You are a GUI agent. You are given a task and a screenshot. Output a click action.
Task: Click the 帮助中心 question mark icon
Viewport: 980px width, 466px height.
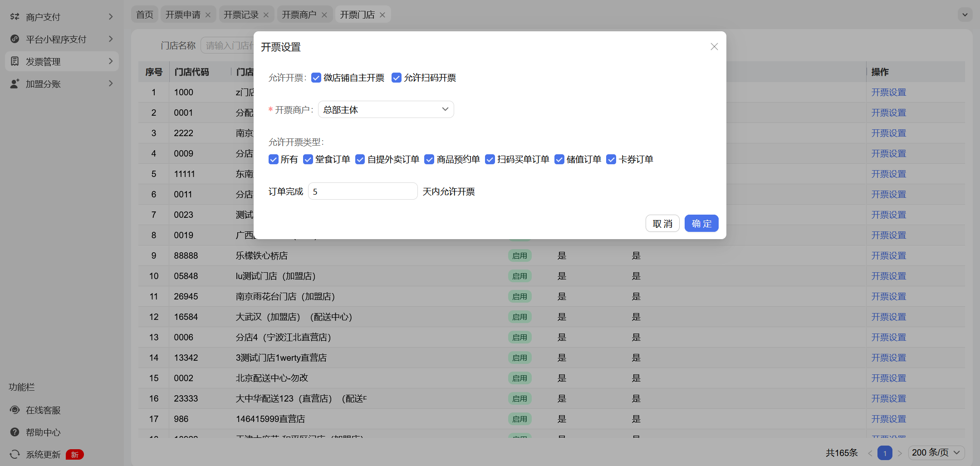(15, 432)
